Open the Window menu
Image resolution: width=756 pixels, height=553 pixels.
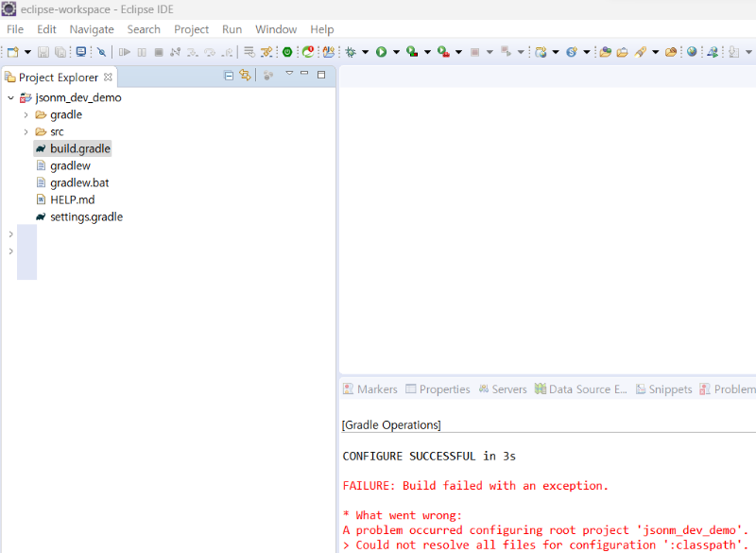276,29
